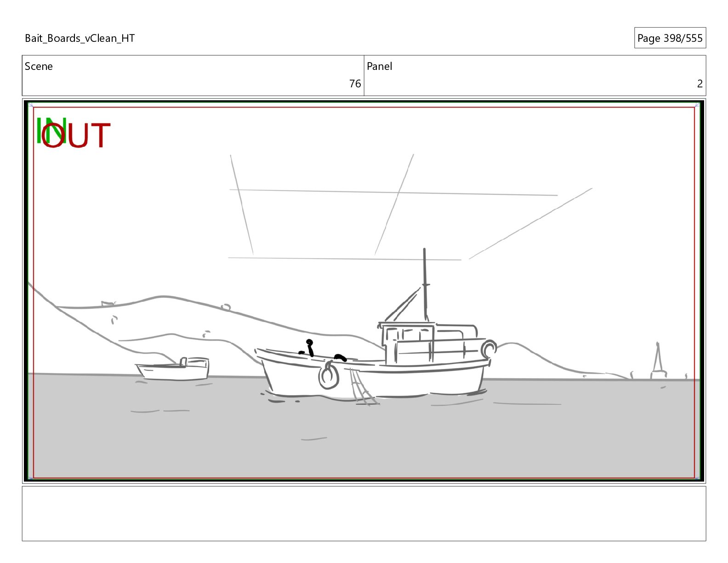Select the panel number 2
Viewport: 728px width, 563px height.
coord(700,84)
